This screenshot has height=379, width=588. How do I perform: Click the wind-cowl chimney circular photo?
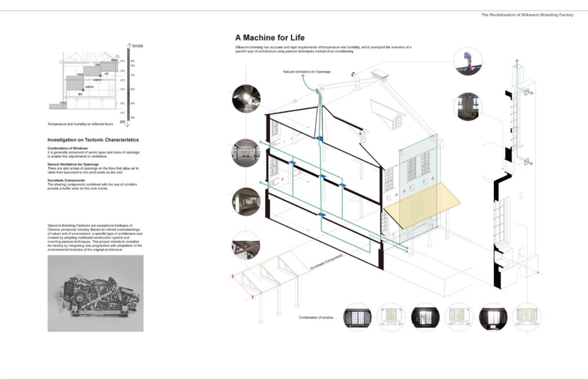[x=467, y=62]
